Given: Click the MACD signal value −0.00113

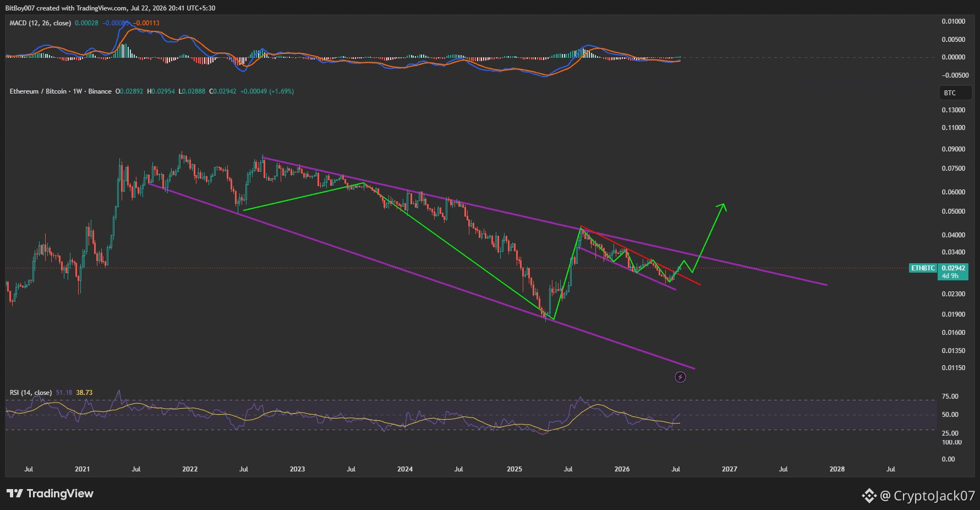Looking at the screenshot, I should 146,23.
